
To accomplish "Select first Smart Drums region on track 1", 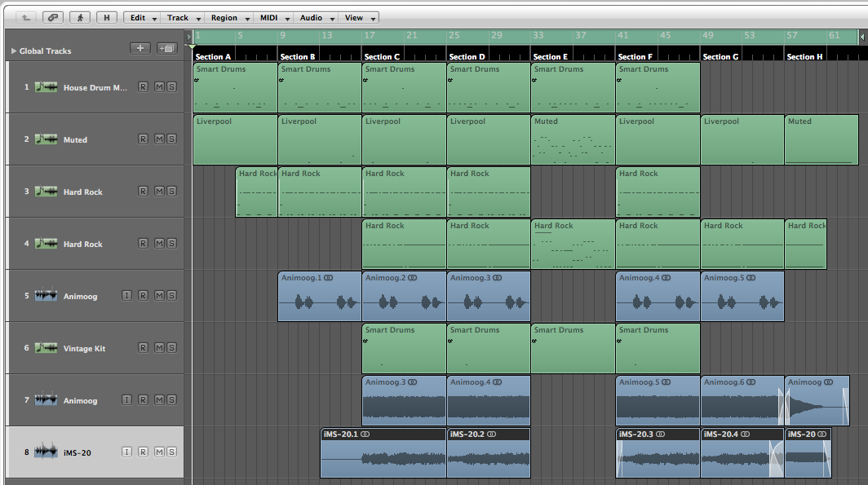I will point(235,88).
